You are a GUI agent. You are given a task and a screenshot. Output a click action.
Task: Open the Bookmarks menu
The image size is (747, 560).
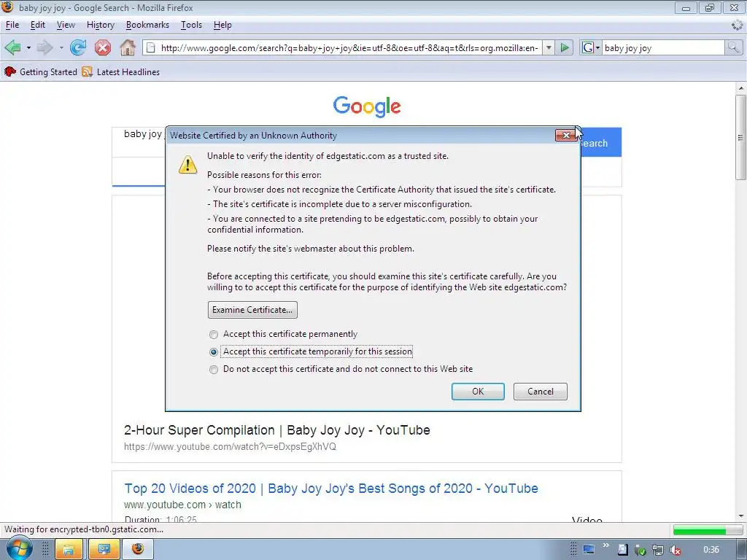pos(147,25)
